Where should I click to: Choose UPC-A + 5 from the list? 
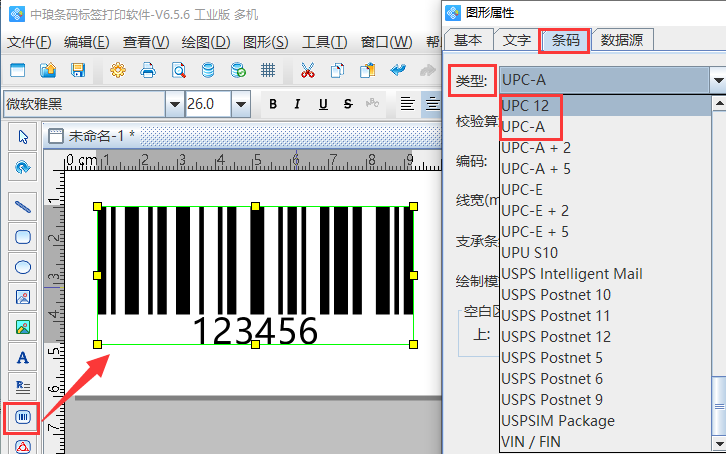coord(606,168)
